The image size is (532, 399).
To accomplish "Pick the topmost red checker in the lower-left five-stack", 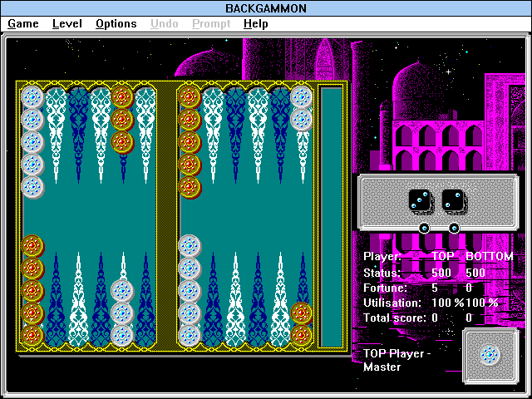I will click(x=32, y=246).
